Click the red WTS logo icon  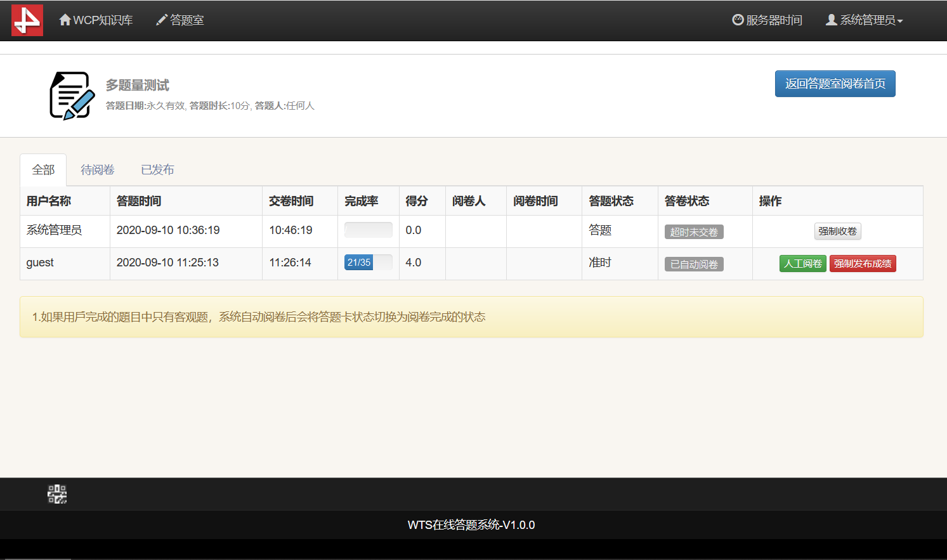[27, 20]
